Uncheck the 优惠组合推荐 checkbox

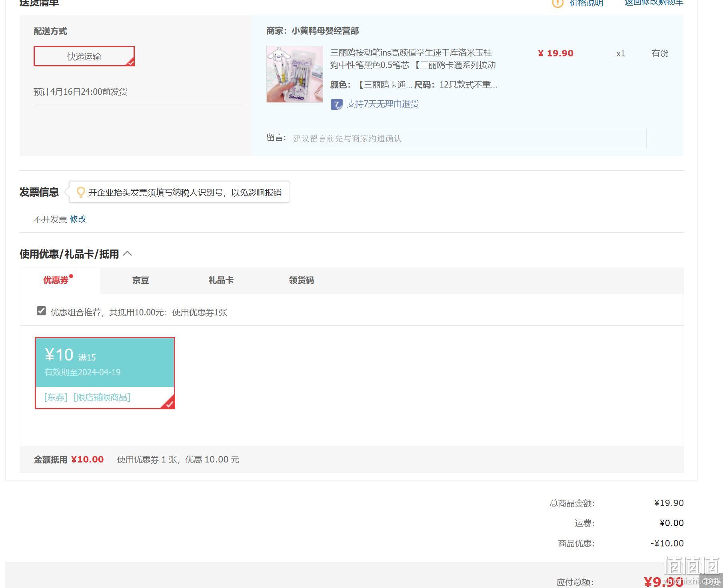click(x=41, y=311)
